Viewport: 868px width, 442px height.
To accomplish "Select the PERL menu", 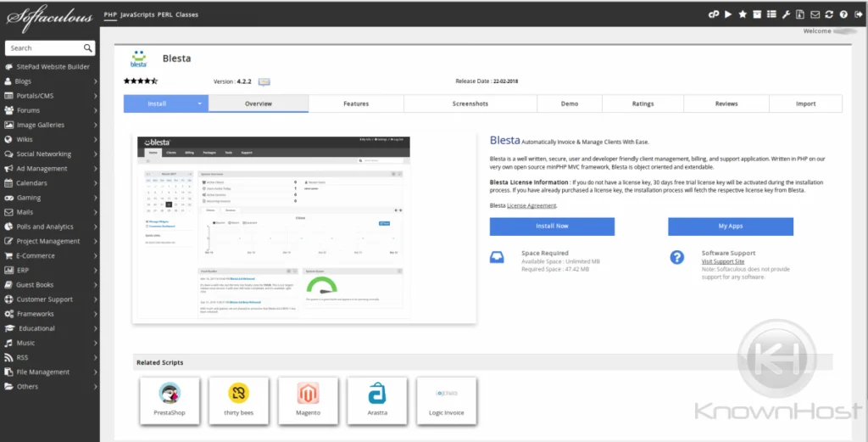I will [165, 15].
